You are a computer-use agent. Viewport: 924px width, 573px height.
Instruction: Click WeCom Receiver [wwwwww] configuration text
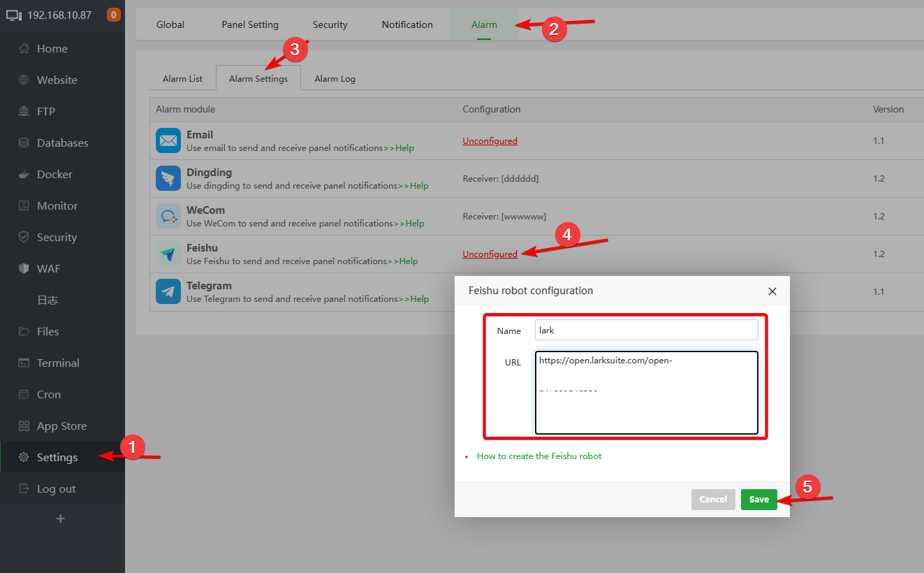(x=504, y=216)
